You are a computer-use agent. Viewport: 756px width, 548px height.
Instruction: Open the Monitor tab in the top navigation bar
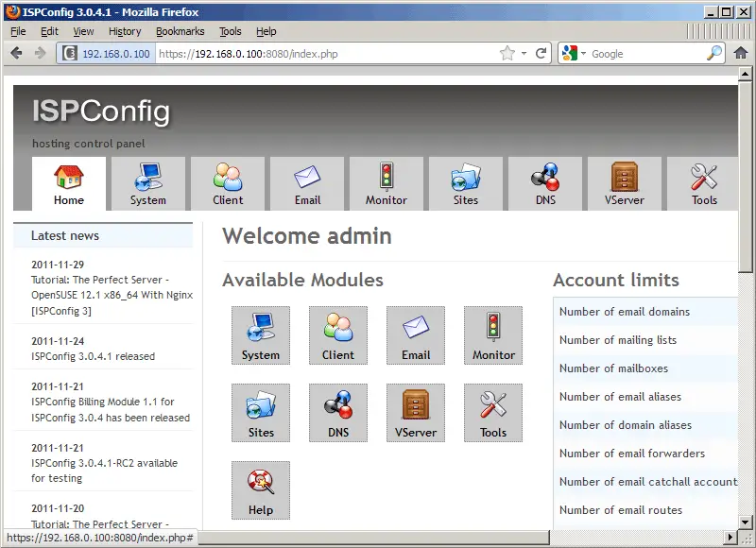(387, 183)
